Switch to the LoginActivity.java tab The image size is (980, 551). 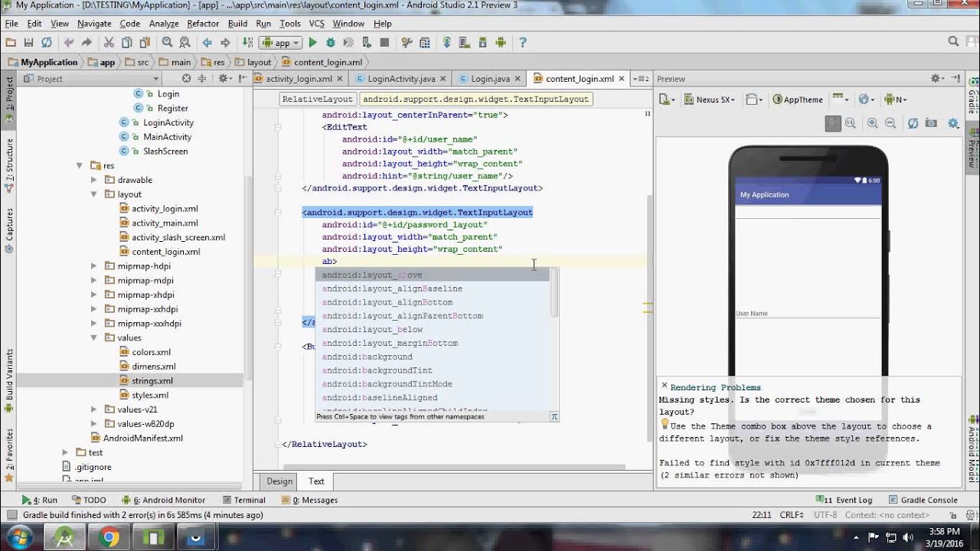pos(401,78)
